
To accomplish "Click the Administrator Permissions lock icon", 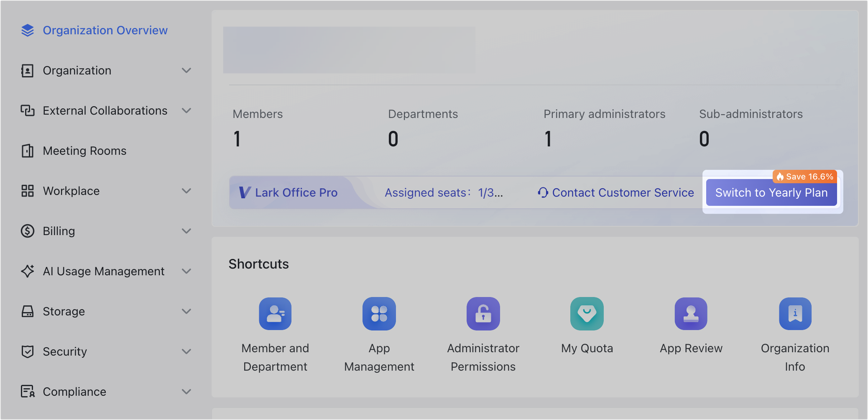I will tap(483, 314).
